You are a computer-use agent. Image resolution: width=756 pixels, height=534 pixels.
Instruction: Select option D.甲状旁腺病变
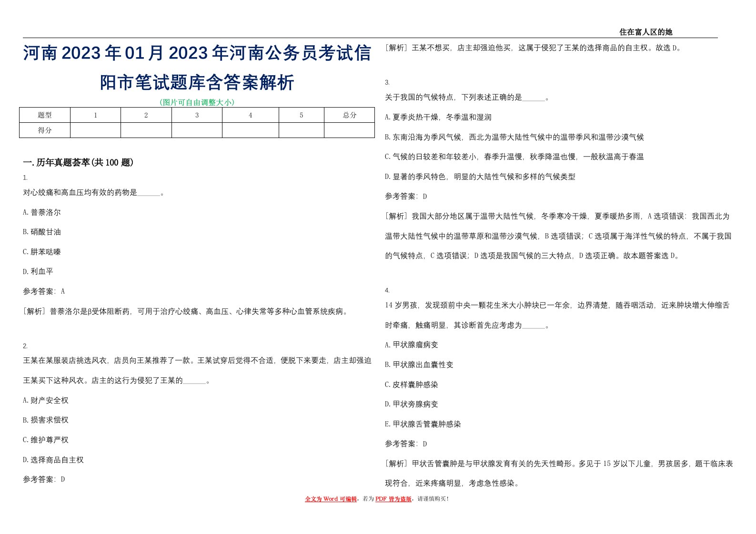coord(412,405)
